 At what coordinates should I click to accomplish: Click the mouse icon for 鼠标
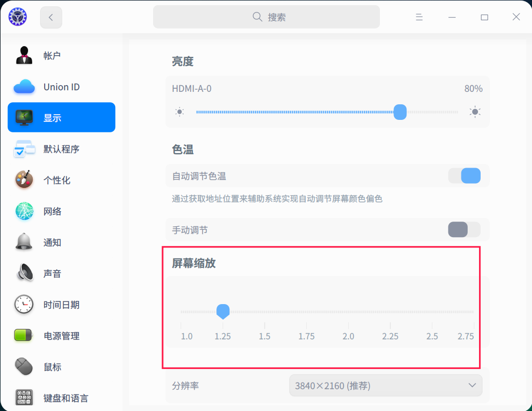point(24,366)
